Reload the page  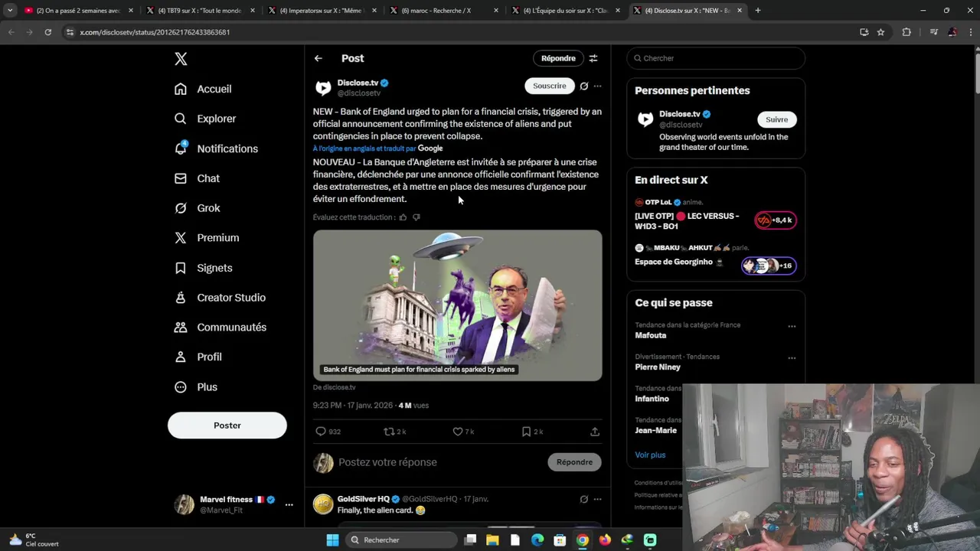point(47,32)
